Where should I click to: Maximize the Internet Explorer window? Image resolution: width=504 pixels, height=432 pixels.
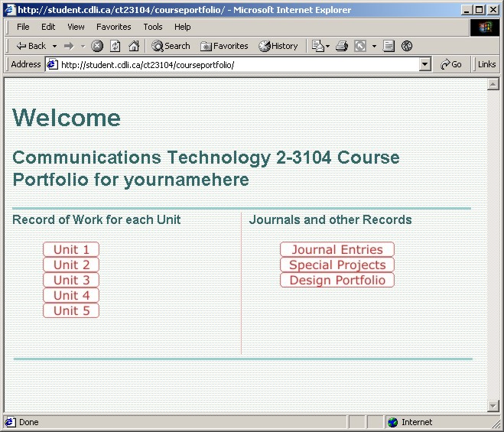(x=480, y=10)
